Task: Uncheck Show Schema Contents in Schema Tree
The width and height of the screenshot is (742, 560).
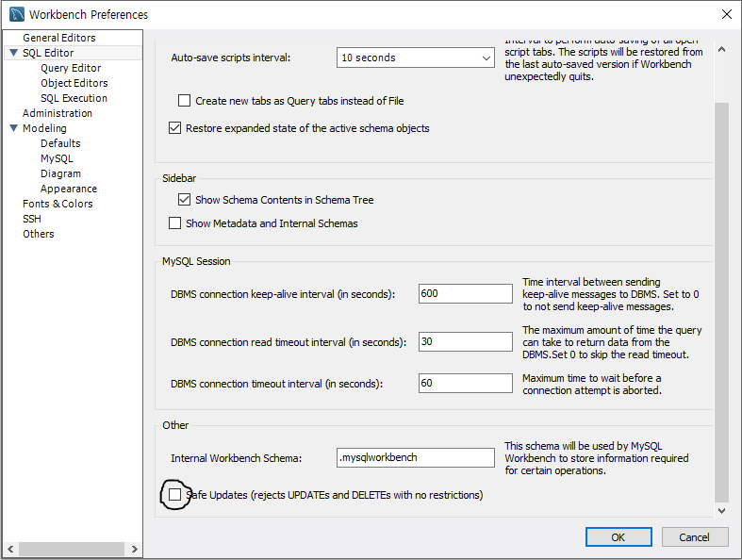Action: pos(184,200)
